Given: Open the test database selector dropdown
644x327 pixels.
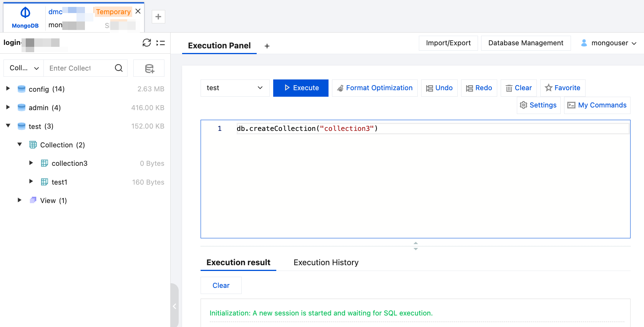Looking at the screenshot, I should point(235,88).
